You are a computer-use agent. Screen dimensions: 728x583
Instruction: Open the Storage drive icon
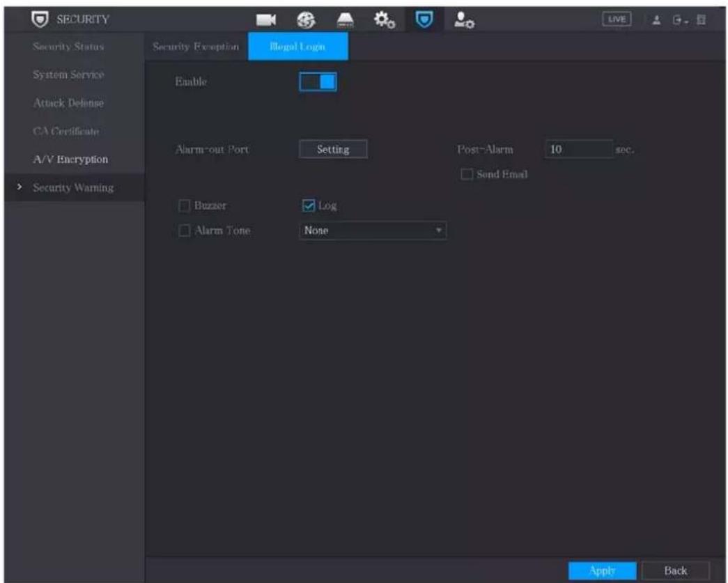345,20
